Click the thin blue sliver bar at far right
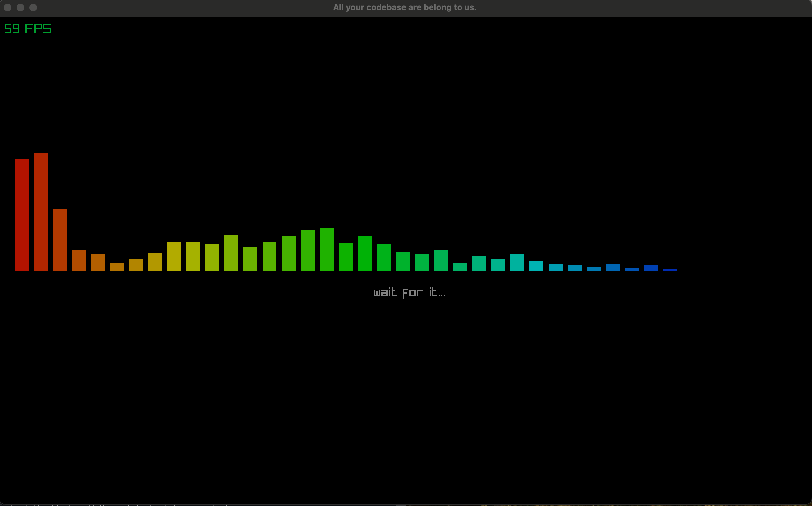812x506 pixels. point(670,270)
